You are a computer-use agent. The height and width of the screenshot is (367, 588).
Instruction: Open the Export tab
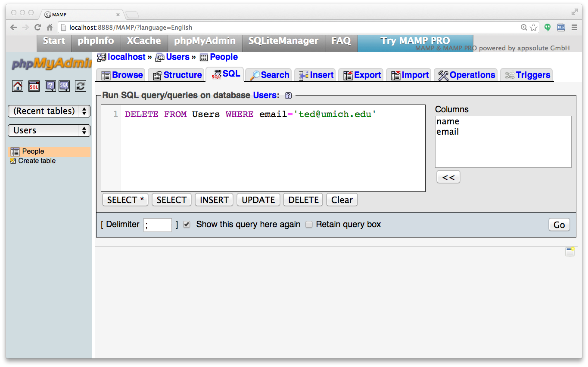pos(361,75)
